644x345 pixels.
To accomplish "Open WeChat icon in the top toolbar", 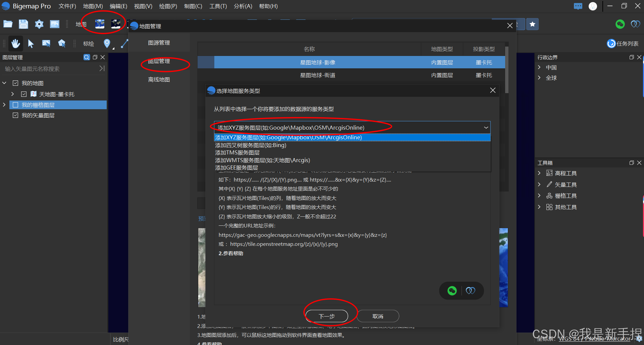I will point(620,24).
